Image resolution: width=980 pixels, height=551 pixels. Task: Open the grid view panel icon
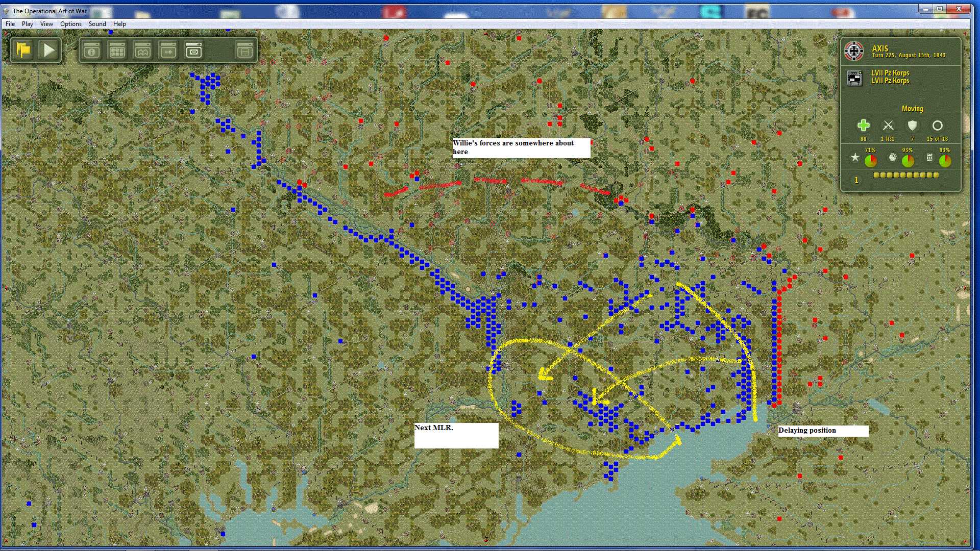(117, 50)
